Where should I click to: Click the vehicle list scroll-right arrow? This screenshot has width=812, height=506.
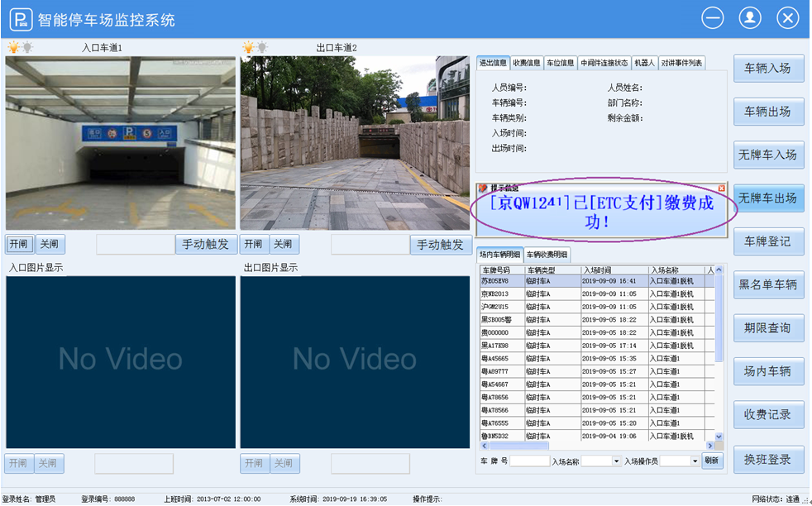pyautogui.click(x=710, y=446)
